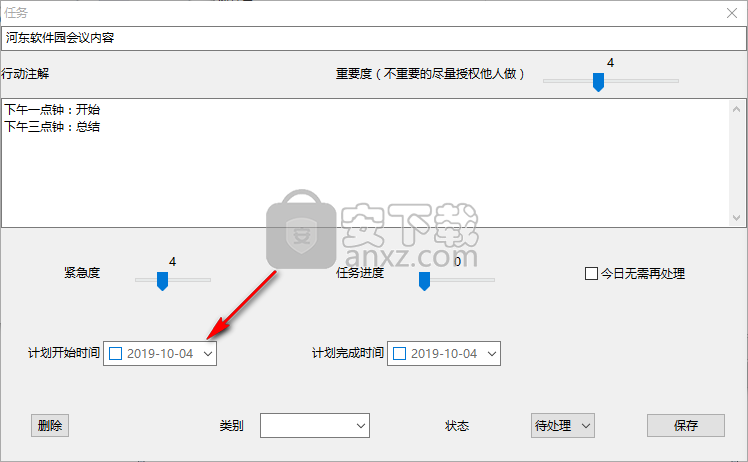Click the 重要度 slider thumb
748x462 pixels.
[598, 82]
